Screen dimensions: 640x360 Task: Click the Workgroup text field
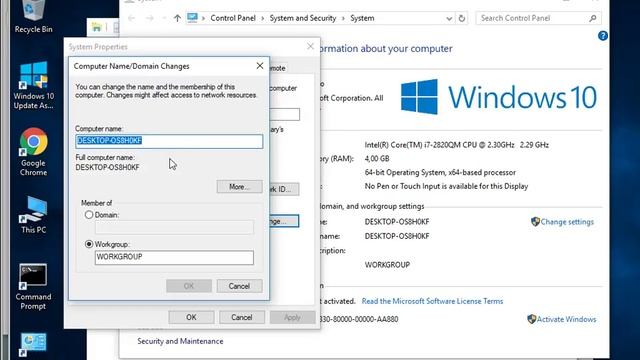174,257
